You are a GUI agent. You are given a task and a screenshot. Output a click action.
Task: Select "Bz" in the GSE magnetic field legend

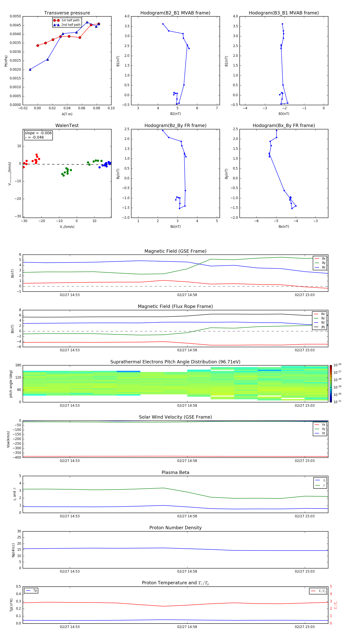point(320,267)
